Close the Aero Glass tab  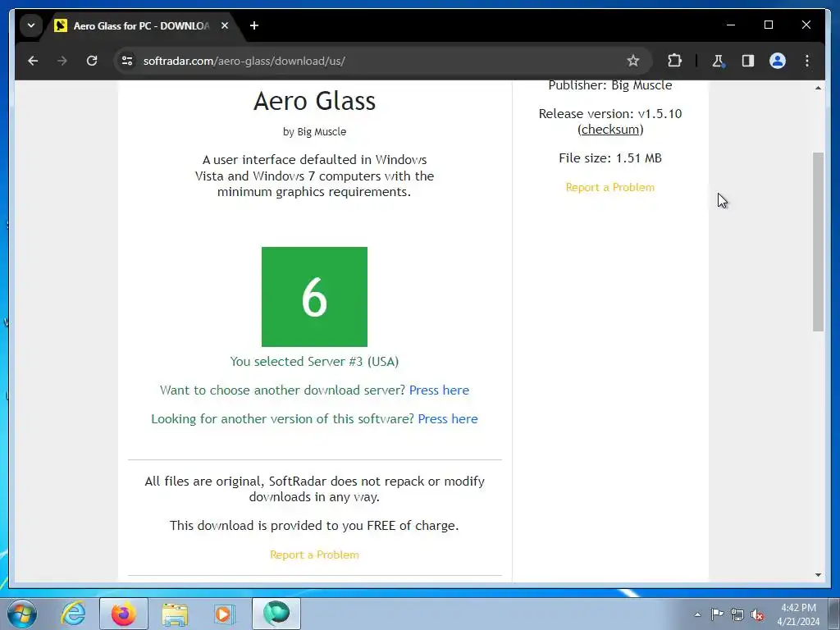(x=225, y=25)
